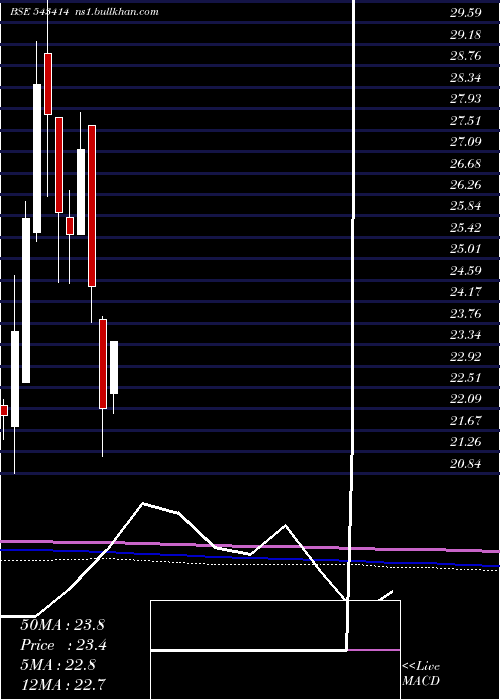
Task: Click the 5MA : 22.8 readout
Action: [57, 665]
